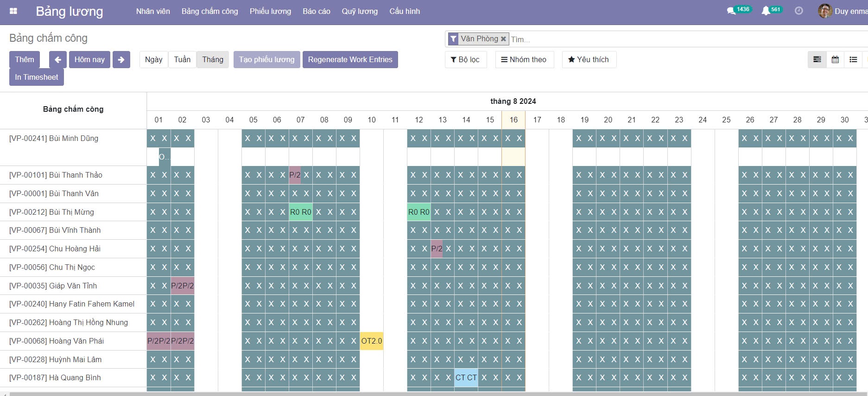Image resolution: width=868 pixels, height=396 pixels.
Task: Switch to calendar view icon
Action: pos(835,60)
